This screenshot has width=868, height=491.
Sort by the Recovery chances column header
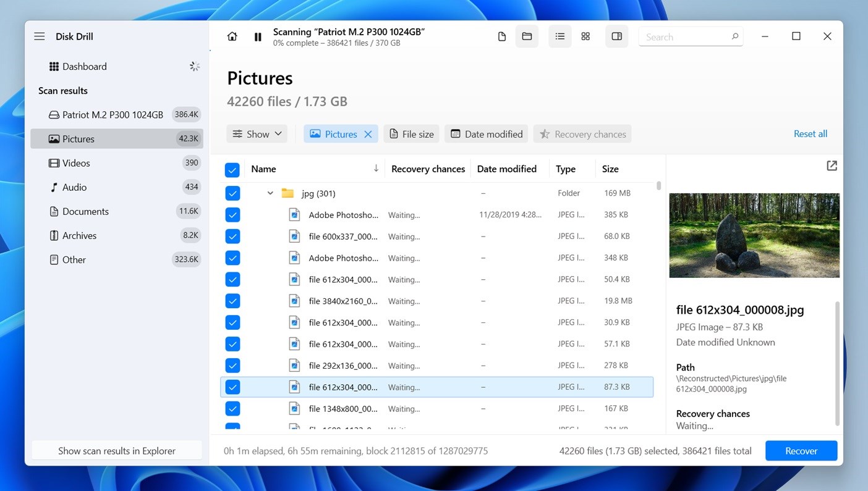(428, 169)
